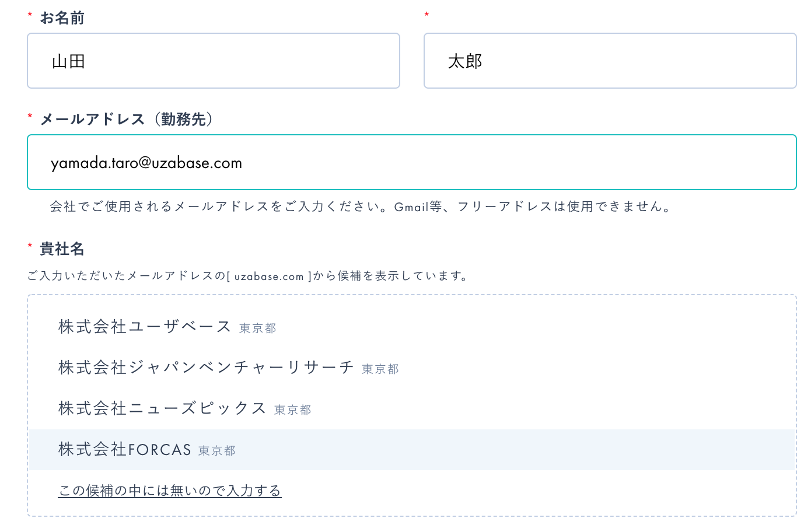Click the uzabase.com candidate hint text
811x532 pixels.
[x=248, y=276]
